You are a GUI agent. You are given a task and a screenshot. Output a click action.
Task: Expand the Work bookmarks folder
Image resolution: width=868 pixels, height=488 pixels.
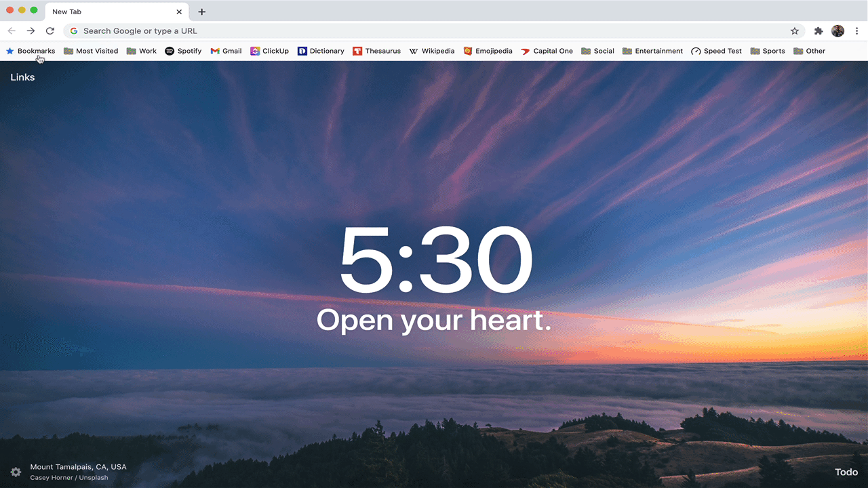(x=142, y=51)
